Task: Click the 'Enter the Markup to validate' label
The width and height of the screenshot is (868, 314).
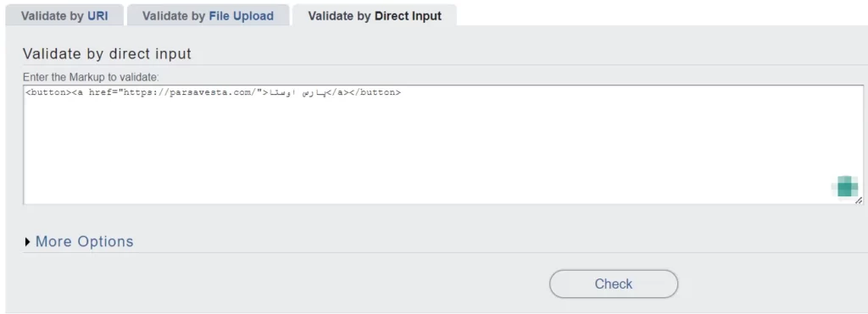Action: (91, 77)
